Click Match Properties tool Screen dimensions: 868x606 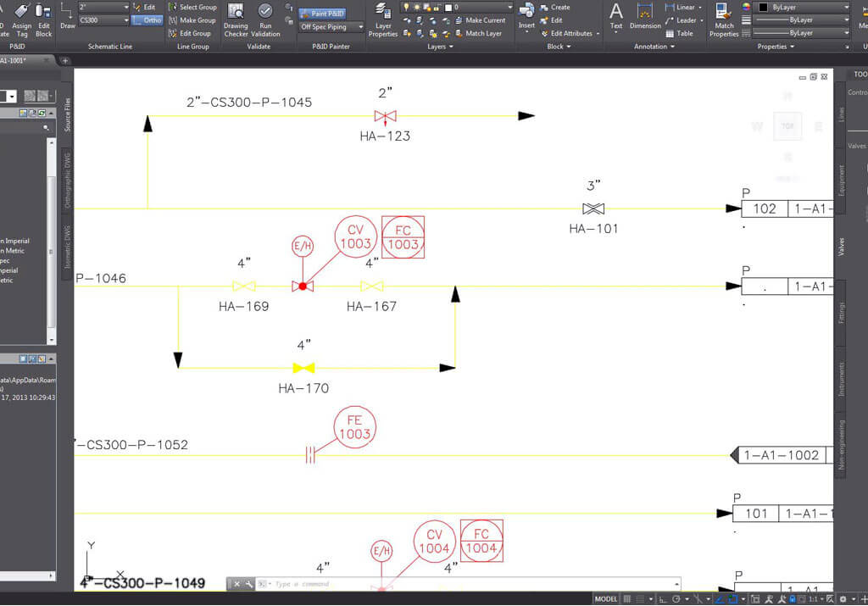pos(724,20)
